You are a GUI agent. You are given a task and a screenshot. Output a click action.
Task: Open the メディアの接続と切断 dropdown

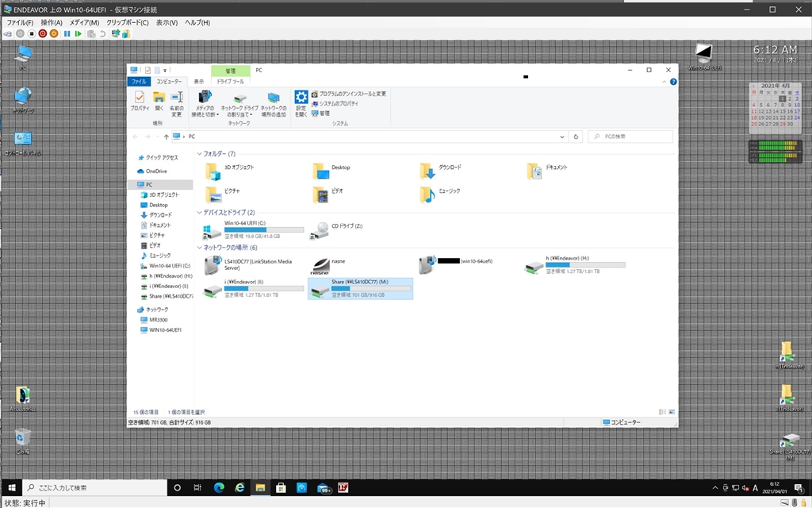tap(205, 104)
